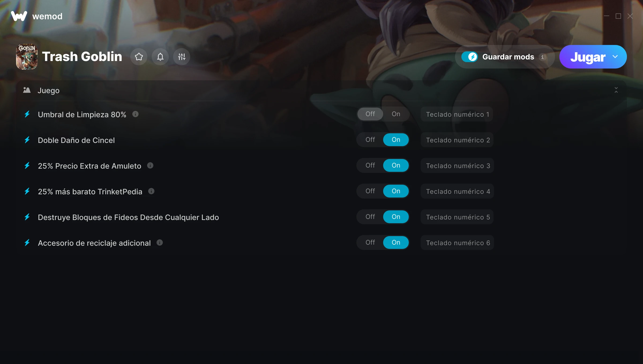Open notifications with the bell icon
643x364 pixels.
160,57
